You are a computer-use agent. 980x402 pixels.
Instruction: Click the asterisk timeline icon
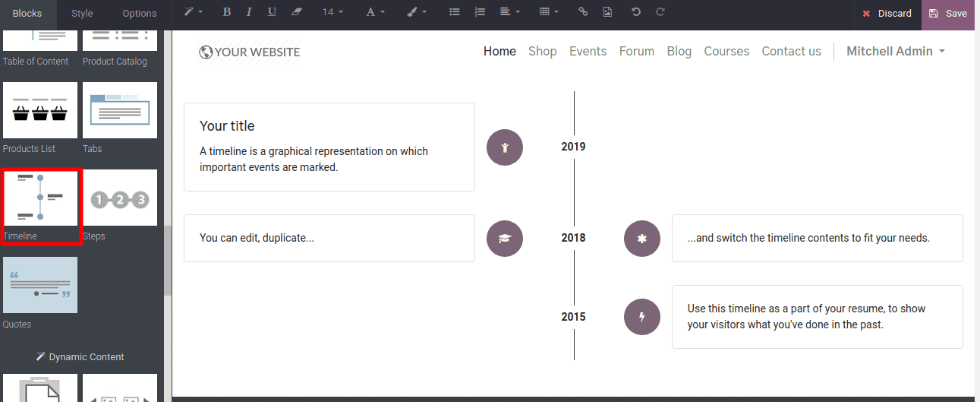[x=642, y=239]
